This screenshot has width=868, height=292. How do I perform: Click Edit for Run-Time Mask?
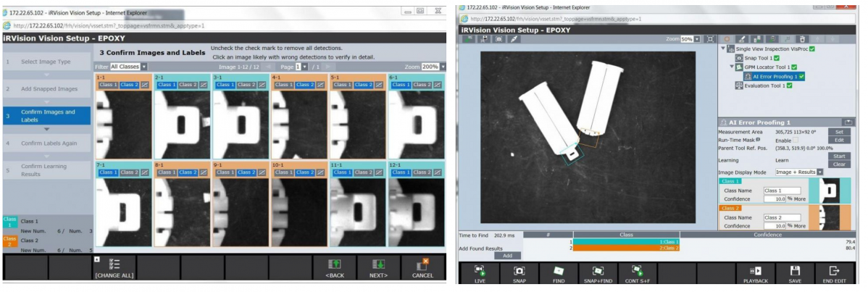point(839,140)
